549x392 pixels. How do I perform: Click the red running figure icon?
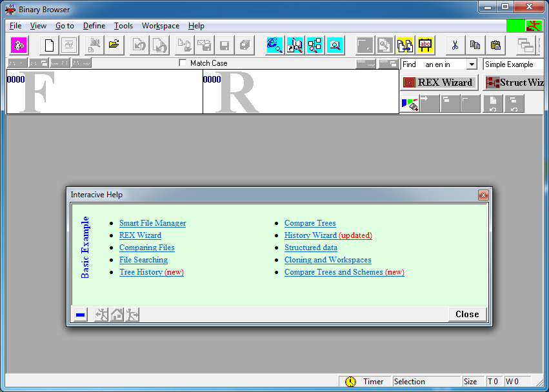pyautogui.click(x=534, y=26)
